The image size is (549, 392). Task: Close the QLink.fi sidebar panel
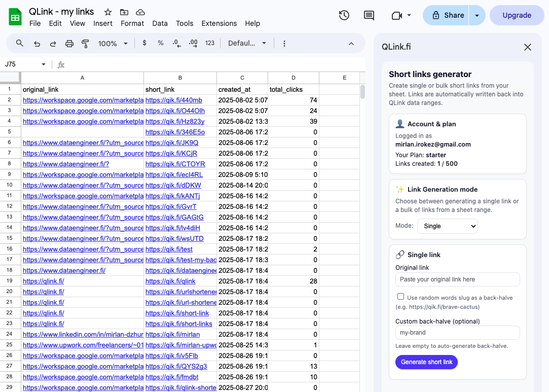pyautogui.click(x=527, y=47)
